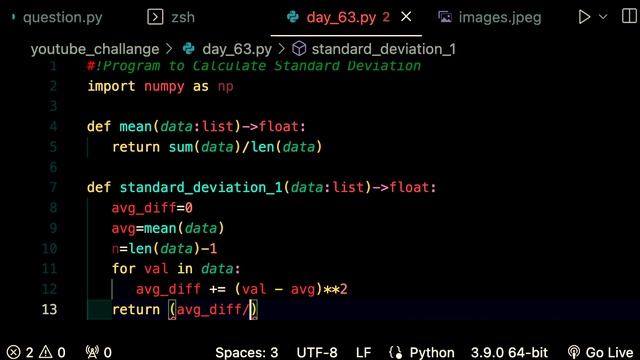Change end of line sequence LF

pos(363,352)
